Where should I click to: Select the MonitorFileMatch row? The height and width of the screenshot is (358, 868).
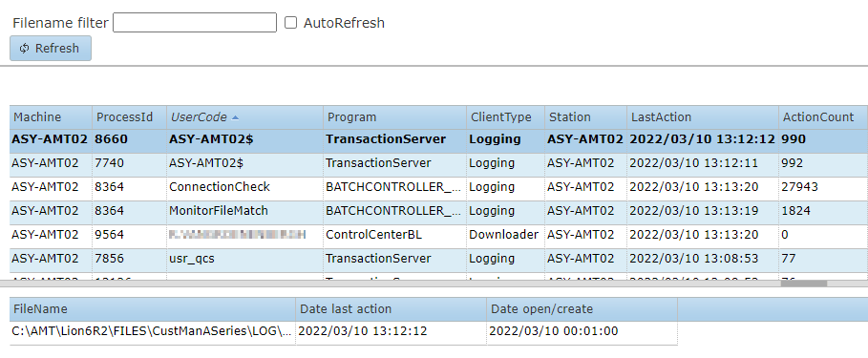pyautogui.click(x=438, y=211)
